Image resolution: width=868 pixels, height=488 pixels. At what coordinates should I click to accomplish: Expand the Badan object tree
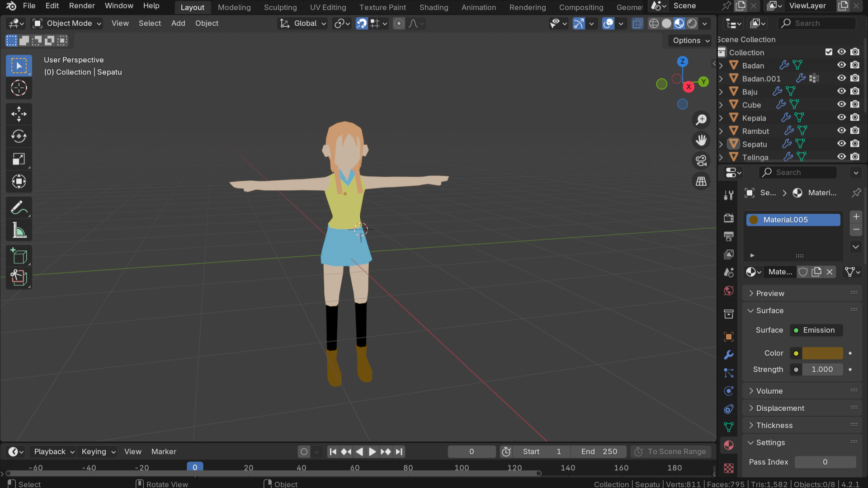pyautogui.click(x=721, y=66)
